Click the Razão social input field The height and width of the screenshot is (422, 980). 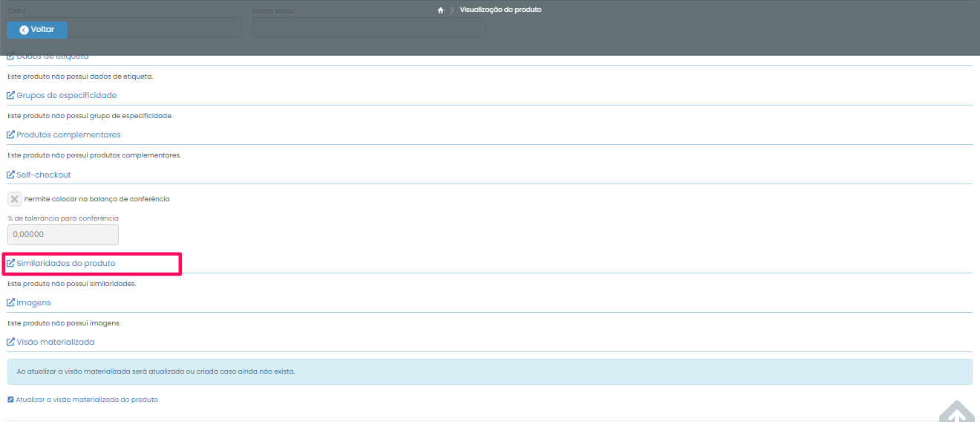pyautogui.click(x=369, y=27)
